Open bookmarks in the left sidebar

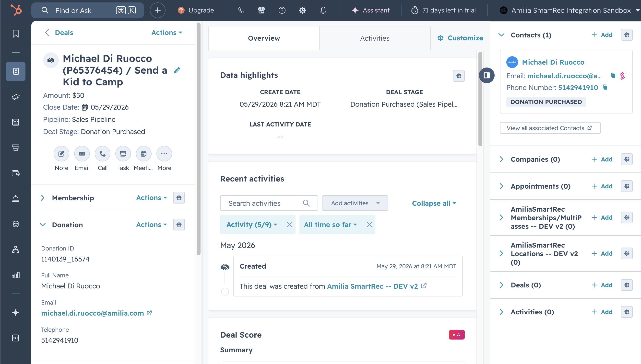click(15, 34)
